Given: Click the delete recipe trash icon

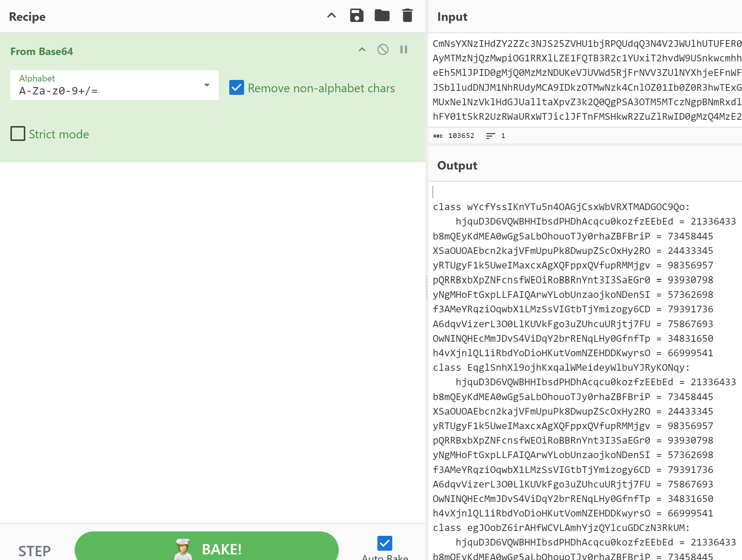Looking at the screenshot, I should click(x=408, y=16).
